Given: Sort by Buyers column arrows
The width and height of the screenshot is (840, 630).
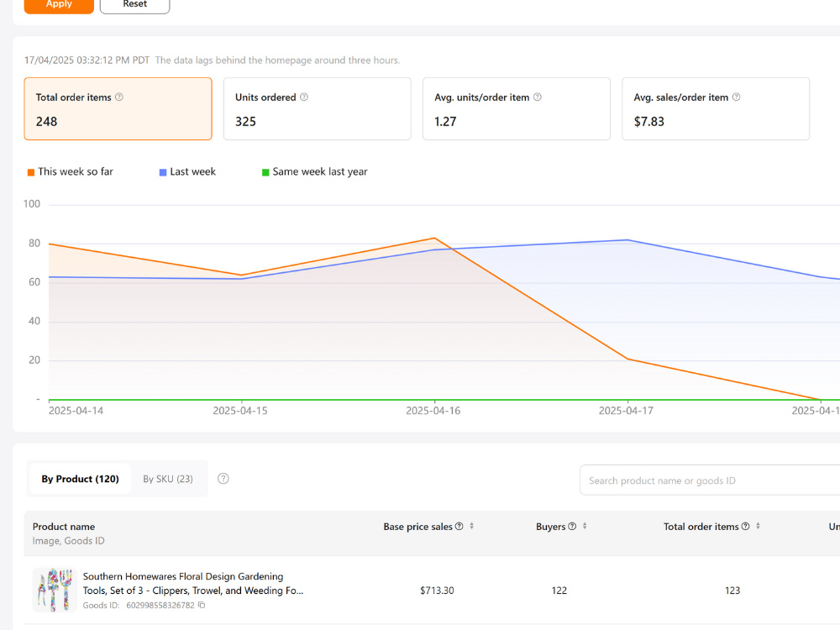Looking at the screenshot, I should [x=585, y=526].
